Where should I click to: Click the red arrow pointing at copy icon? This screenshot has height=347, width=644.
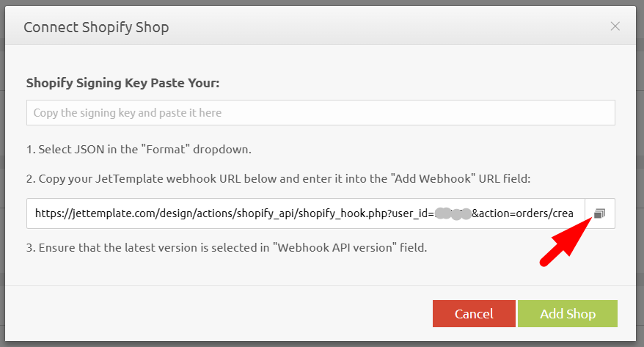(566, 239)
